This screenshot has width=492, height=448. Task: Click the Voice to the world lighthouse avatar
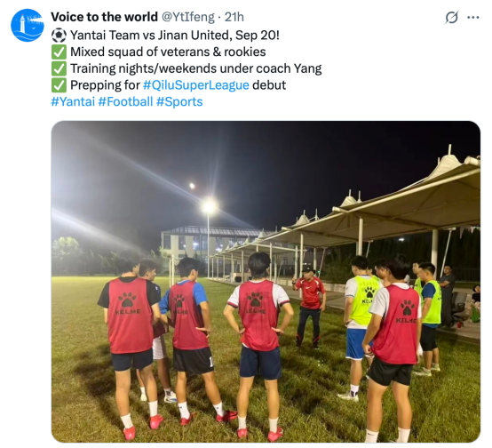tap(28, 25)
